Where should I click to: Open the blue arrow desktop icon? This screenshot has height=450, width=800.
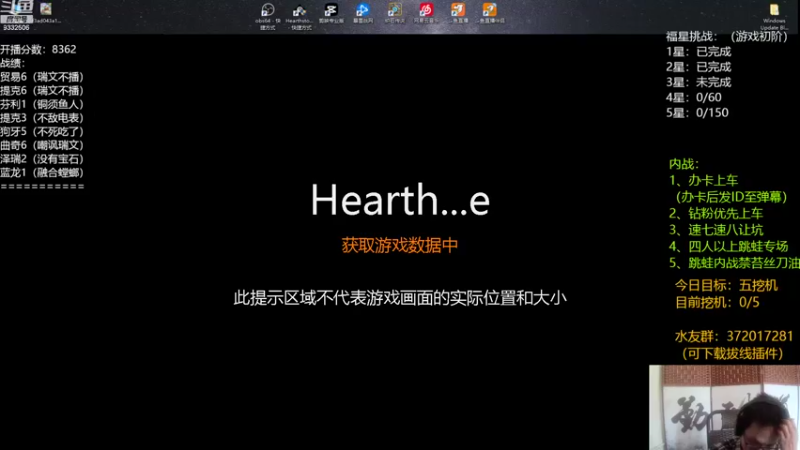click(363, 13)
